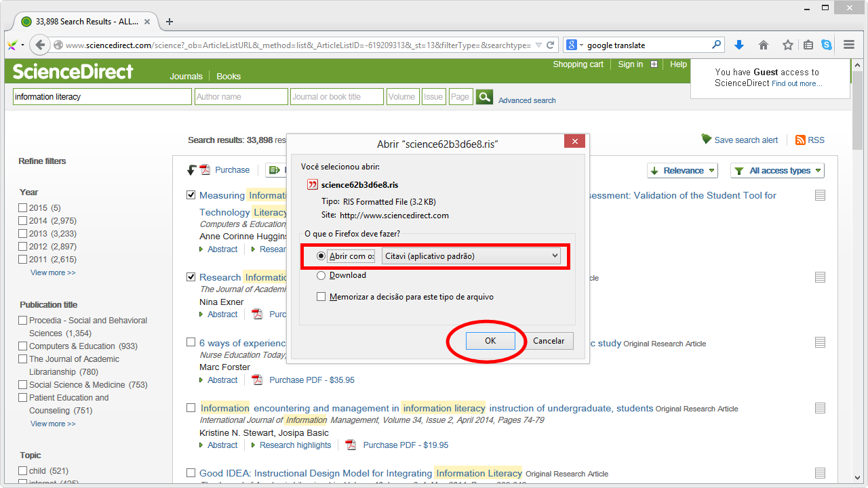This screenshot has width=868, height=488.
Task: Expand 'View more >>' under Year filters
Action: (53, 272)
